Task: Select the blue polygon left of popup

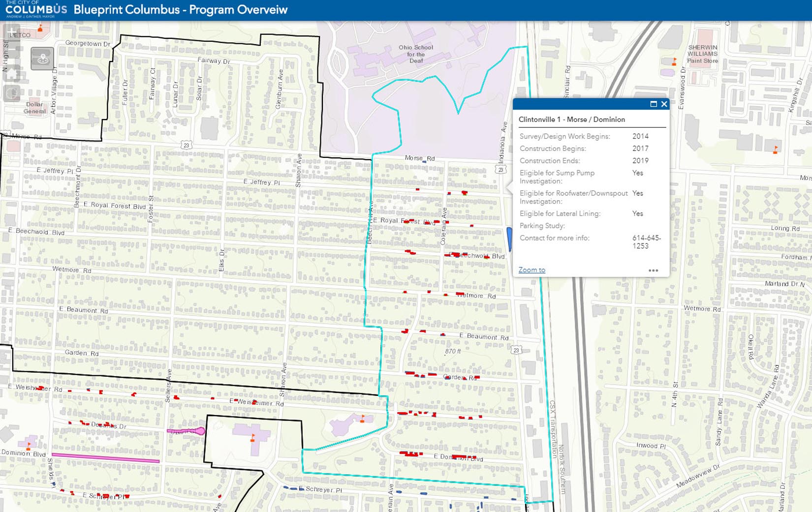Action: 509,239
